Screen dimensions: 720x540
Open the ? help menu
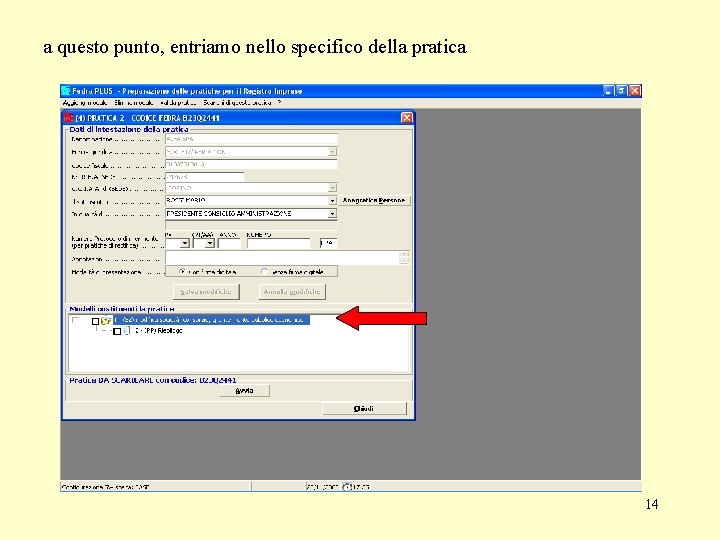coord(279,103)
